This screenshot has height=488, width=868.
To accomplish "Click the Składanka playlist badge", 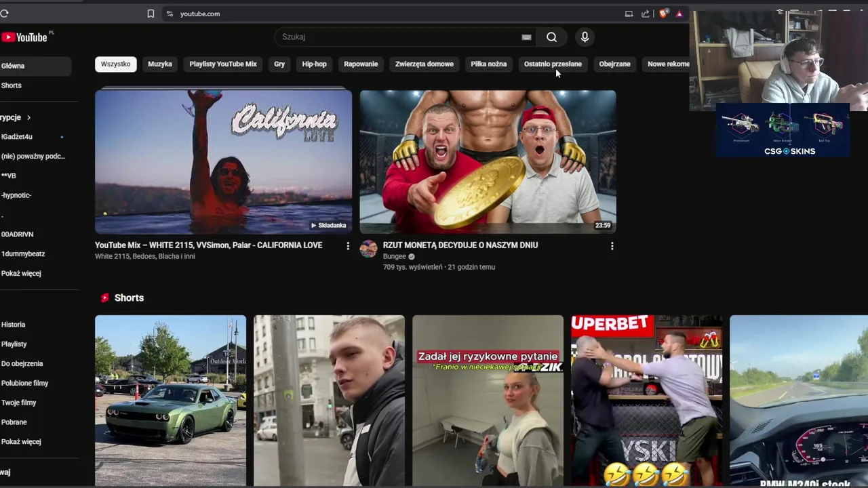I will pyautogui.click(x=329, y=225).
